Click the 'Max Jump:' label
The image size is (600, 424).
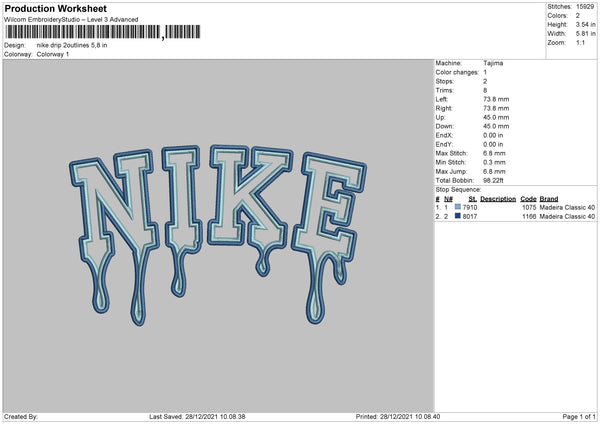[x=451, y=172]
